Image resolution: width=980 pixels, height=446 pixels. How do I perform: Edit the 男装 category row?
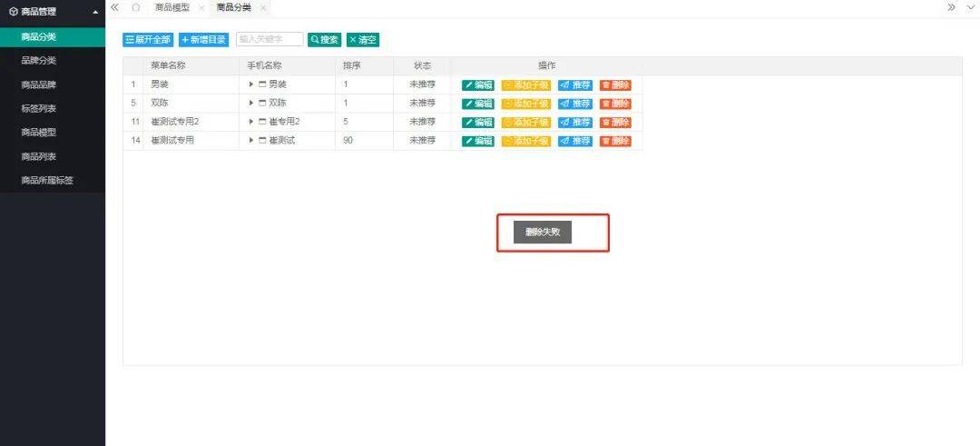click(478, 85)
